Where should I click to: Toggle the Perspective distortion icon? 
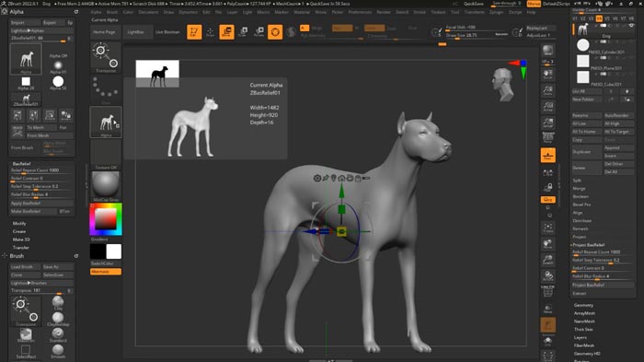click(x=547, y=137)
